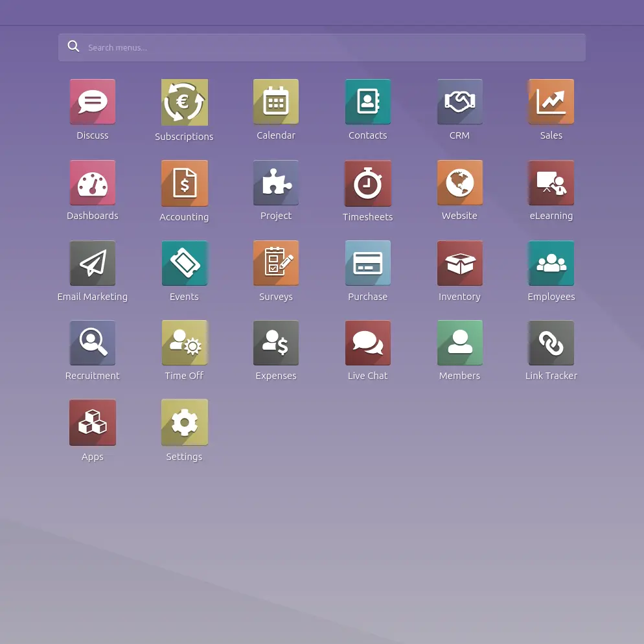Open the Inventory box icon
Screen dimensions: 644x644
click(459, 263)
